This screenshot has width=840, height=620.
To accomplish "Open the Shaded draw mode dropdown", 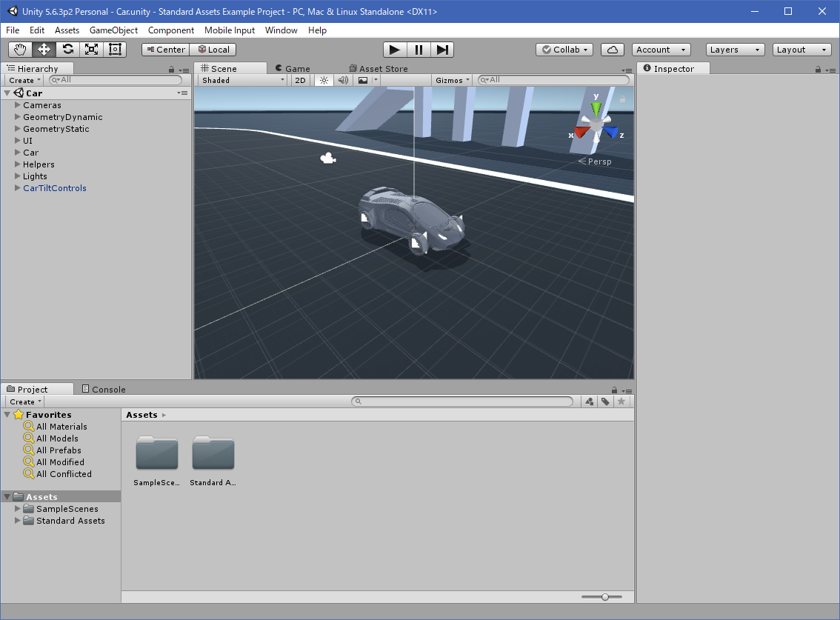I will coord(242,80).
